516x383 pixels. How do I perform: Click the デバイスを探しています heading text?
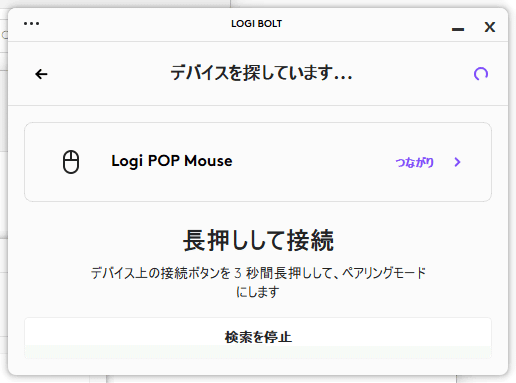[x=261, y=73]
